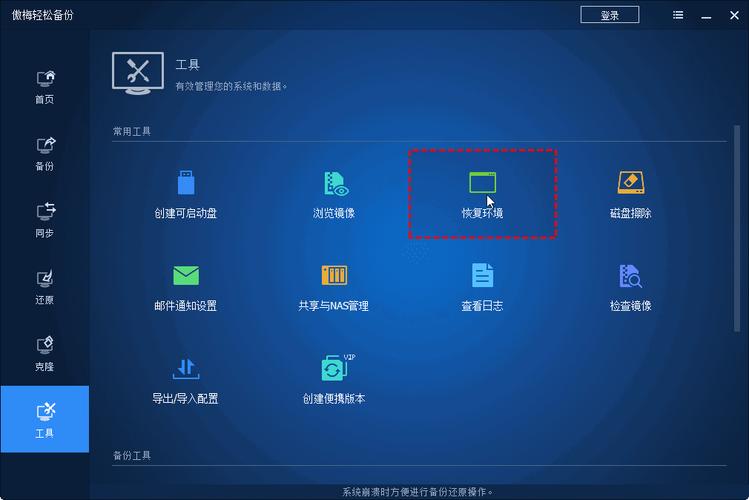Screen dimensions: 749x500
Task: Switch to the 备份 (Backup) sidebar tab
Action: 45,154
